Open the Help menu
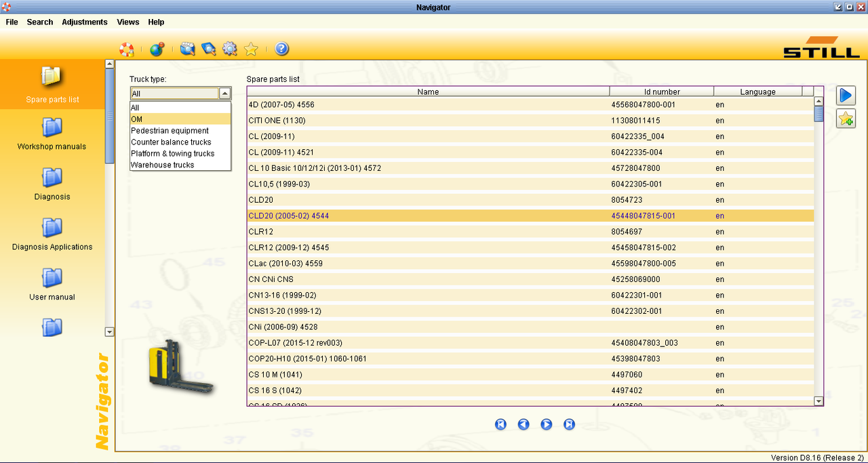Viewport: 868px width, 463px height. tap(157, 22)
